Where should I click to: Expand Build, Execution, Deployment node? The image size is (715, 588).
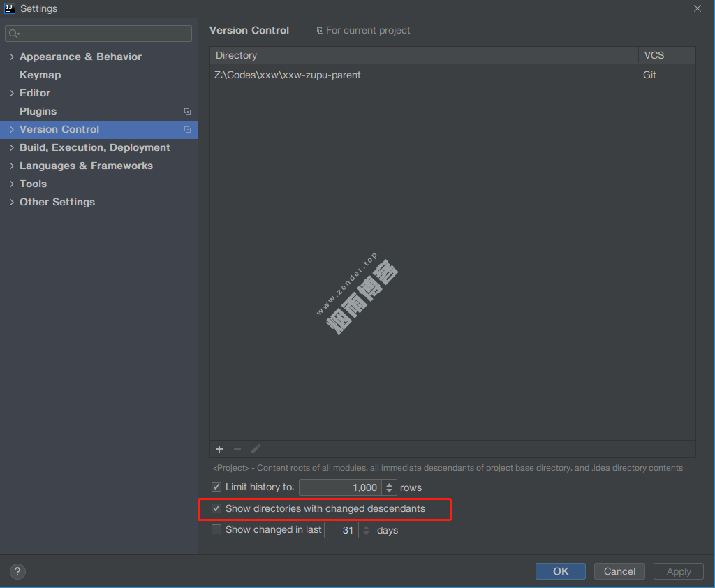[x=12, y=147]
